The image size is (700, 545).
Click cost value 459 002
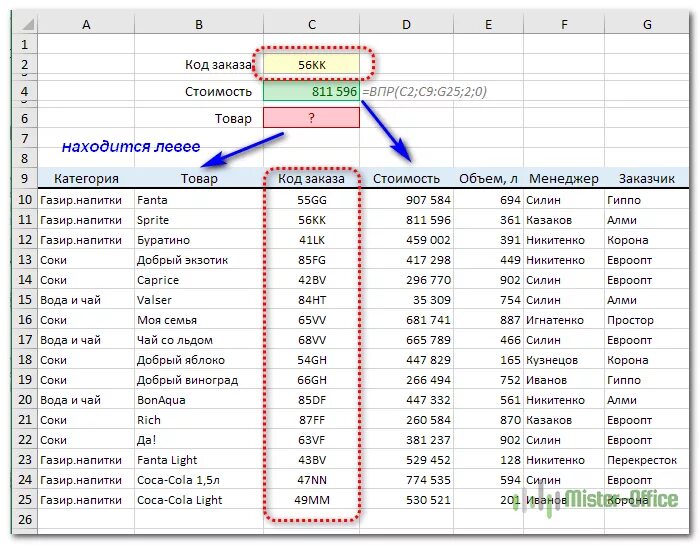(x=406, y=240)
